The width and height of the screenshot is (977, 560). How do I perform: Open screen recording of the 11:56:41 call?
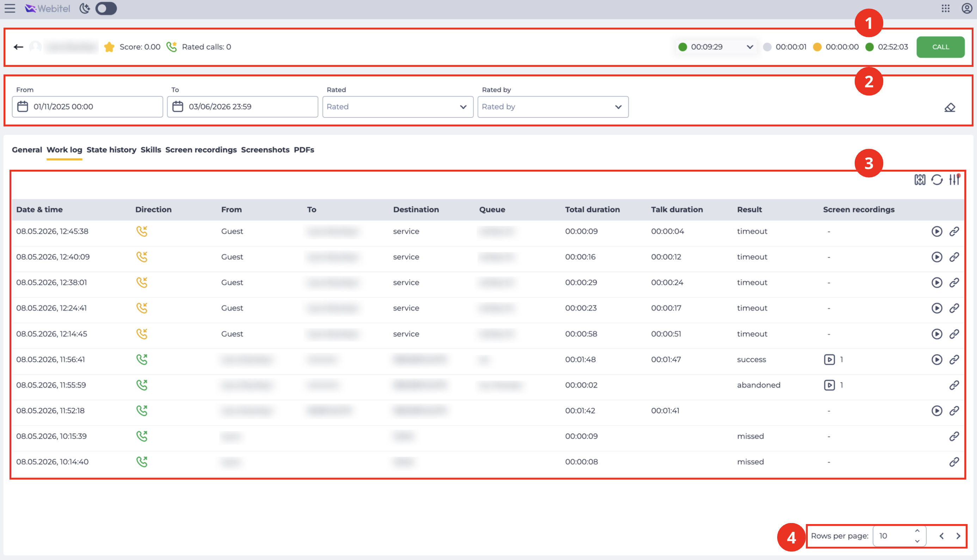point(829,360)
